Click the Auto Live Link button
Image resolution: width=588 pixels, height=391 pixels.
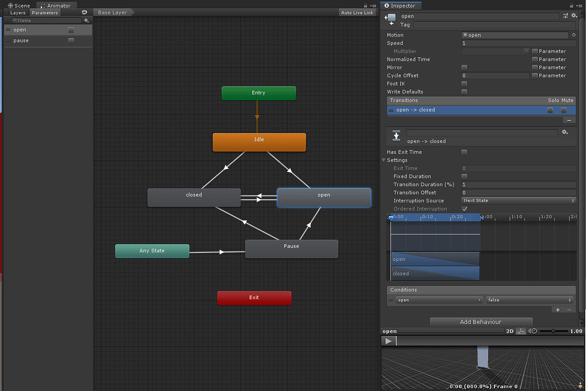(x=357, y=12)
